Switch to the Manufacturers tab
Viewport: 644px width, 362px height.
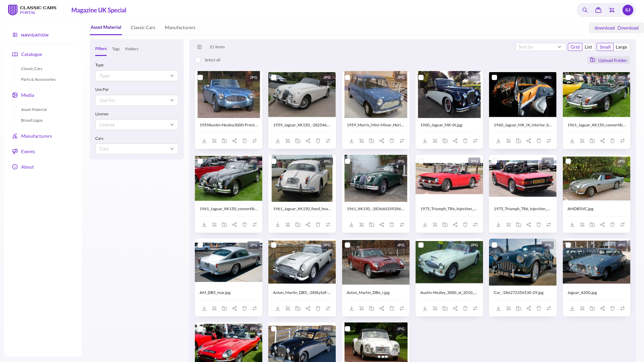pyautogui.click(x=180, y=27)
